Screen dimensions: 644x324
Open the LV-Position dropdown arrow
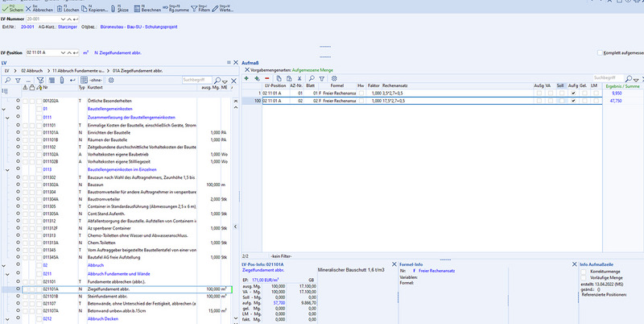pyautogui.click(x=62, y=53)
